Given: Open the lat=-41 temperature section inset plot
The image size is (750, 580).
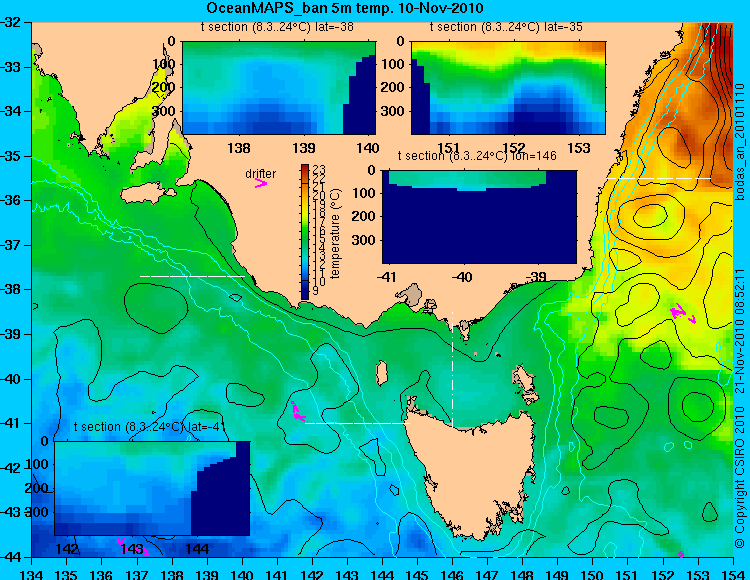Looking at the screenshot, I should tap(152, 488).
